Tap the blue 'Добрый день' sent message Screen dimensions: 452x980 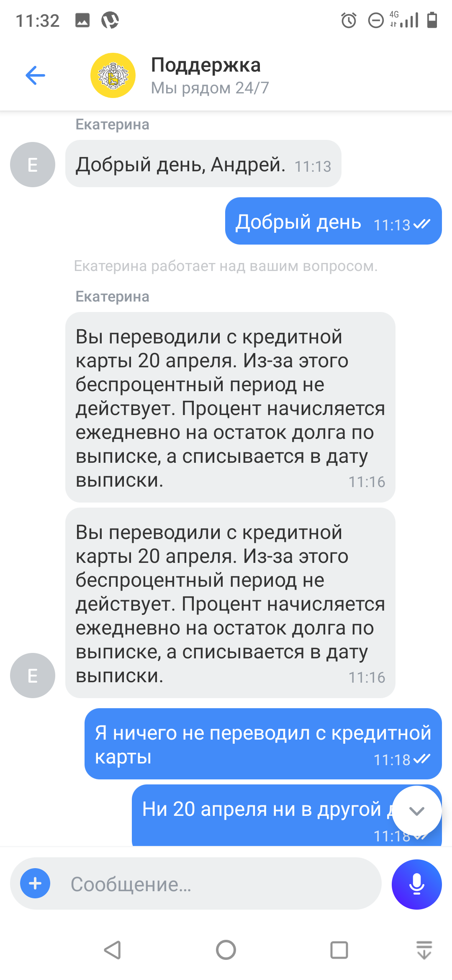[x=333, y=221]
